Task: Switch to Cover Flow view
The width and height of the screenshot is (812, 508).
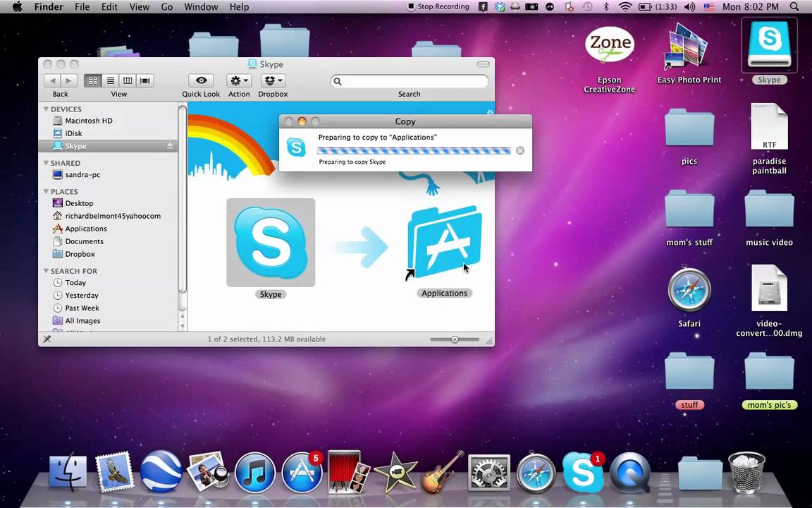Action: coord(145,80)
